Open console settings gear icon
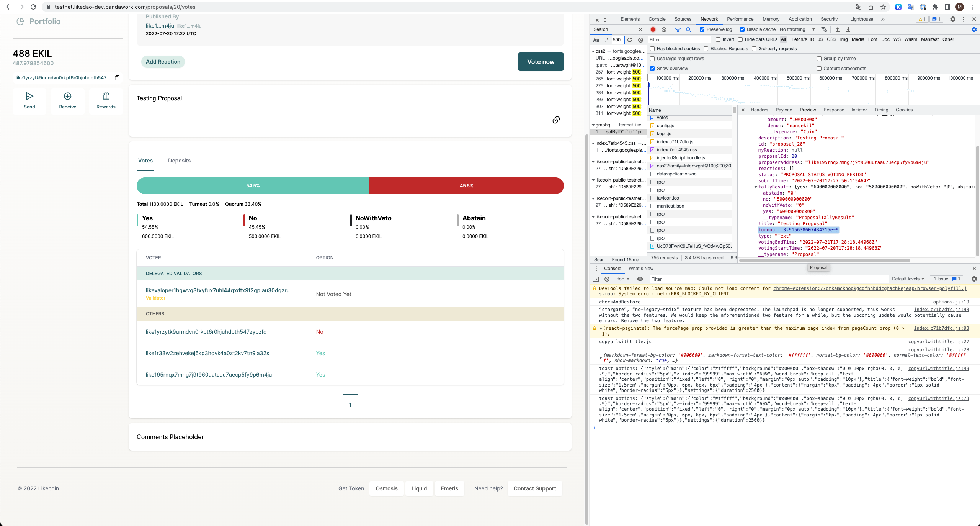This screenshot has width=980, height=526. 974,279
